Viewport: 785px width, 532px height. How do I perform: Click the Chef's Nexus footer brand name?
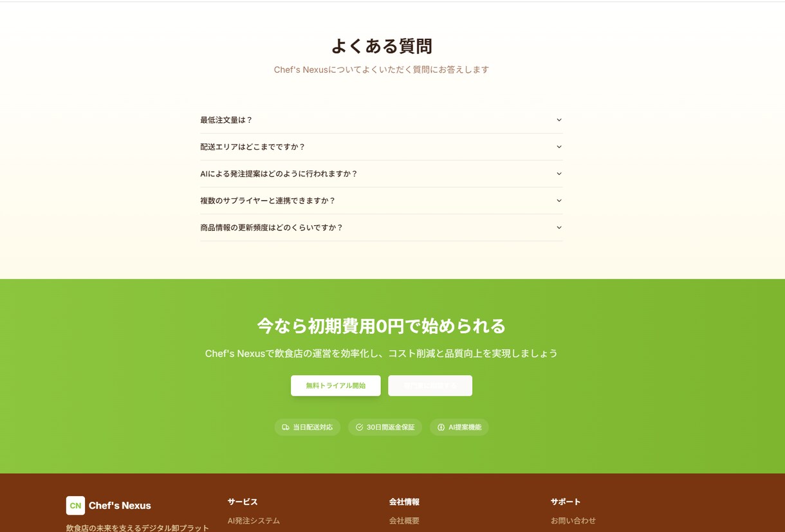120,506
